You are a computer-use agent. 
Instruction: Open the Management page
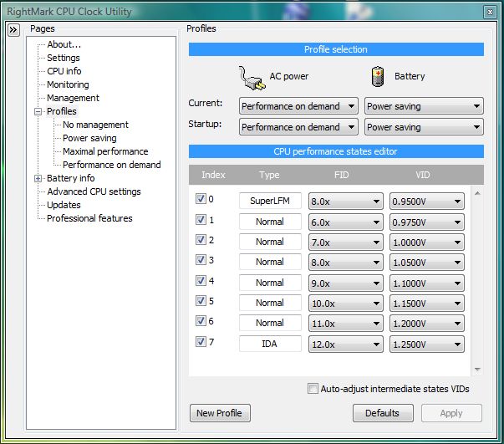click(73, 98)
